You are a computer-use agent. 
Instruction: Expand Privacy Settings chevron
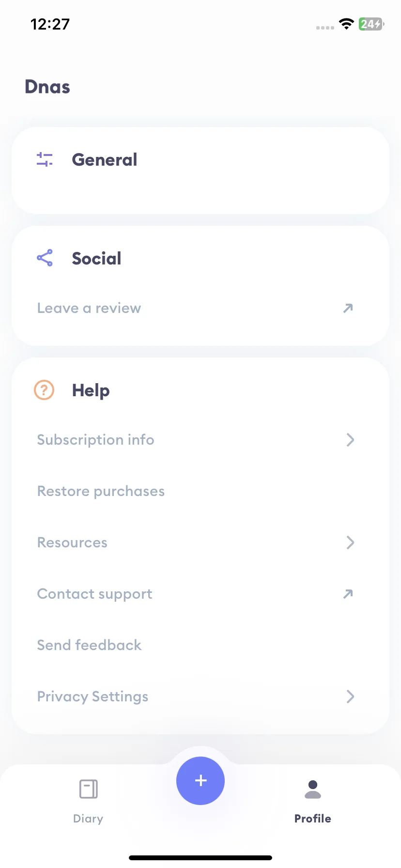pos(350,697)
